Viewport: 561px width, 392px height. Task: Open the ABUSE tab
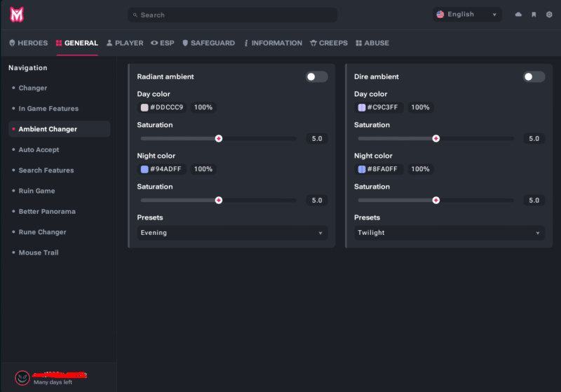[372, 43]
